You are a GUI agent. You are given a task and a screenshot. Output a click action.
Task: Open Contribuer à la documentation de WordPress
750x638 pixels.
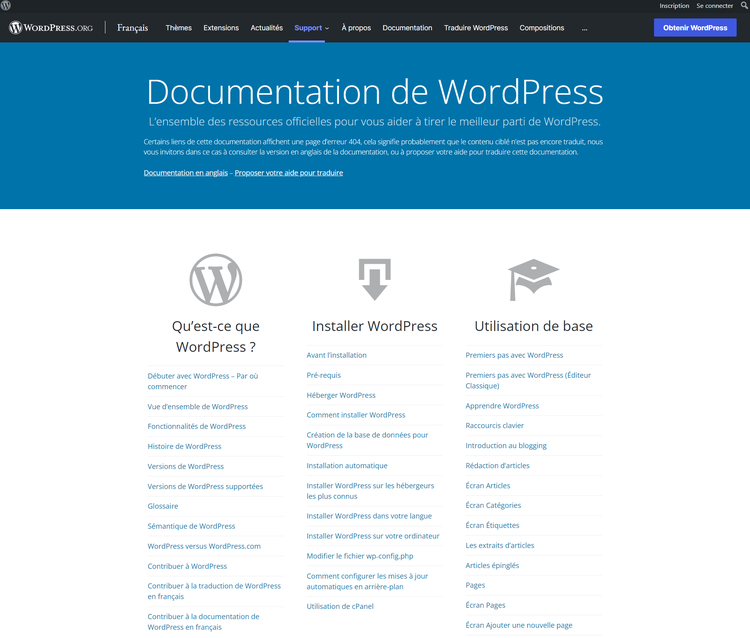[x=203, y=622]
